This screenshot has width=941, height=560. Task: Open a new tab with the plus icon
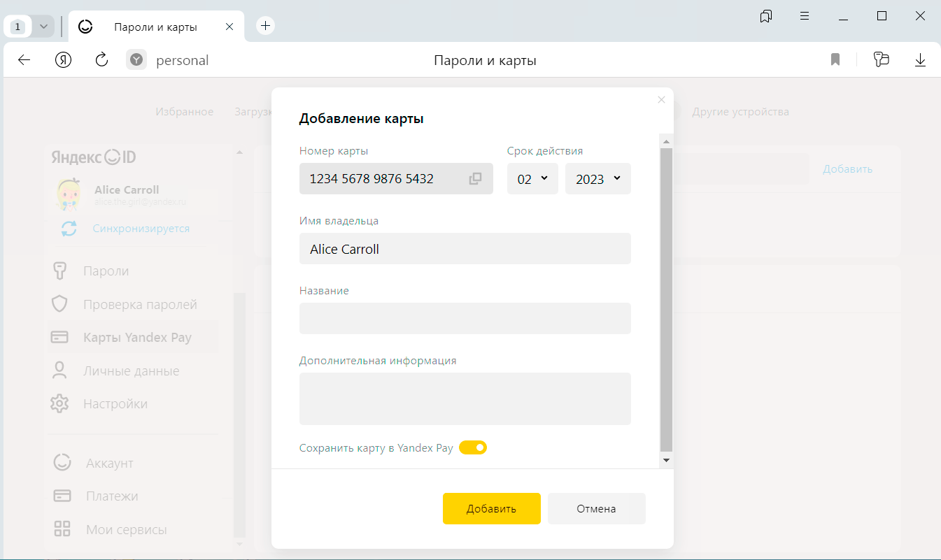point(265,26)
